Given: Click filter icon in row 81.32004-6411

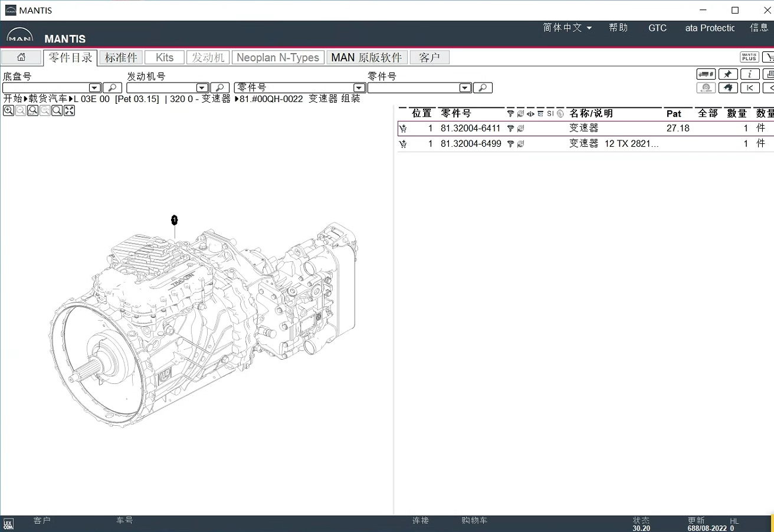Looking at the screenshot, I should coord(510,129).
